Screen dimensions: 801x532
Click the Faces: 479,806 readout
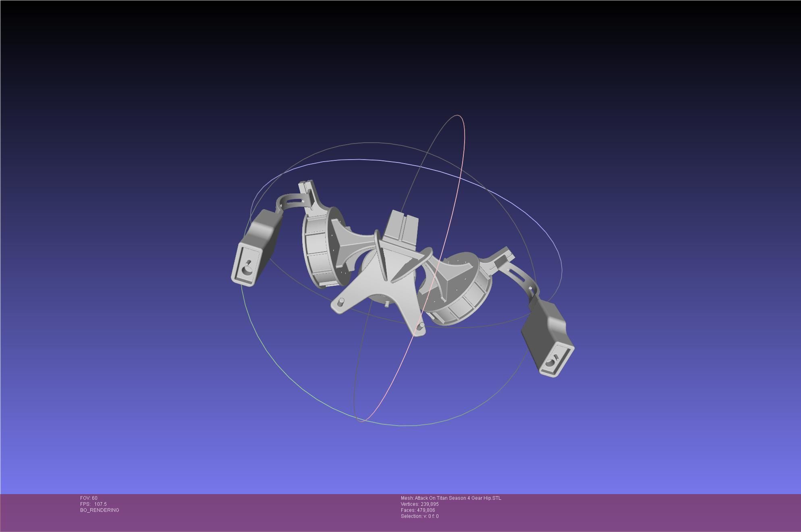[418, 510]
